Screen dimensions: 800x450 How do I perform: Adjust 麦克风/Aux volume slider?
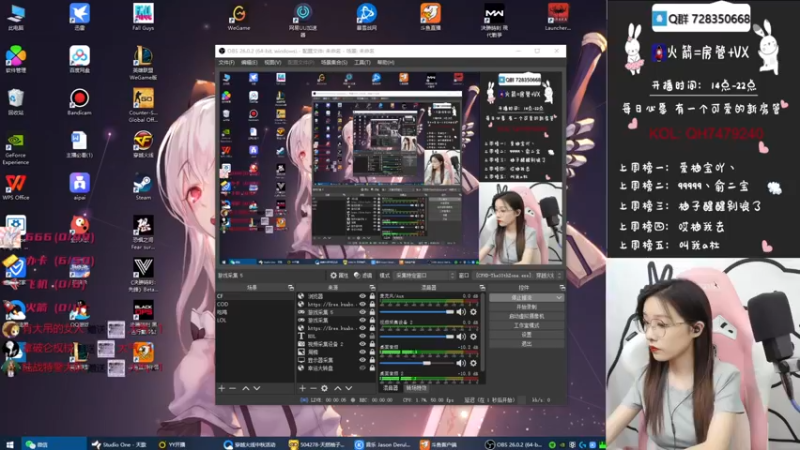click(417, 312)
